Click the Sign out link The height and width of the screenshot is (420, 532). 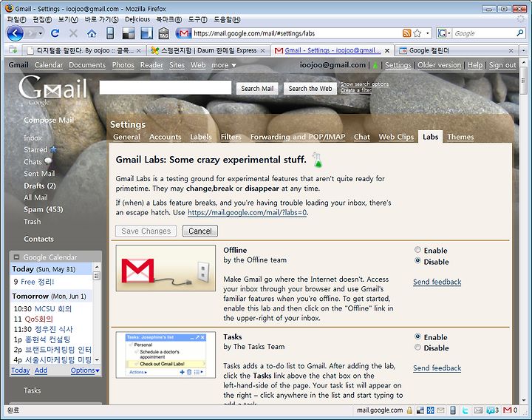point(502,65)
